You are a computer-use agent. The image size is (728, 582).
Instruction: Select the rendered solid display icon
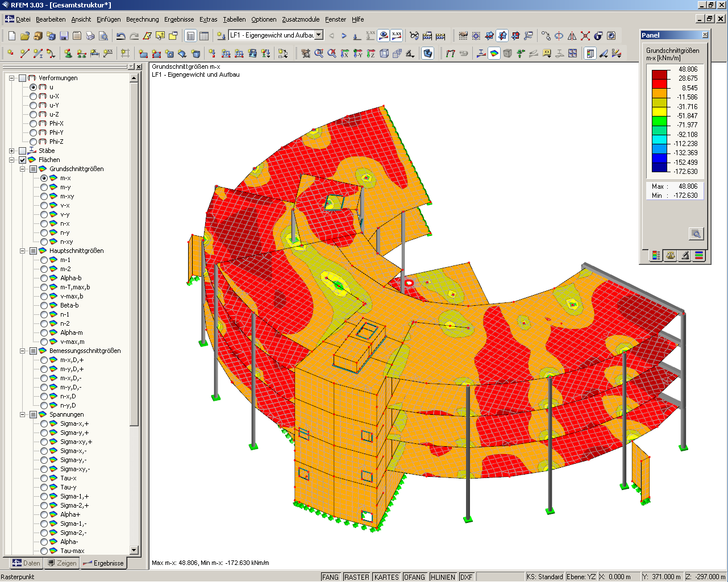tap(428, 54)
